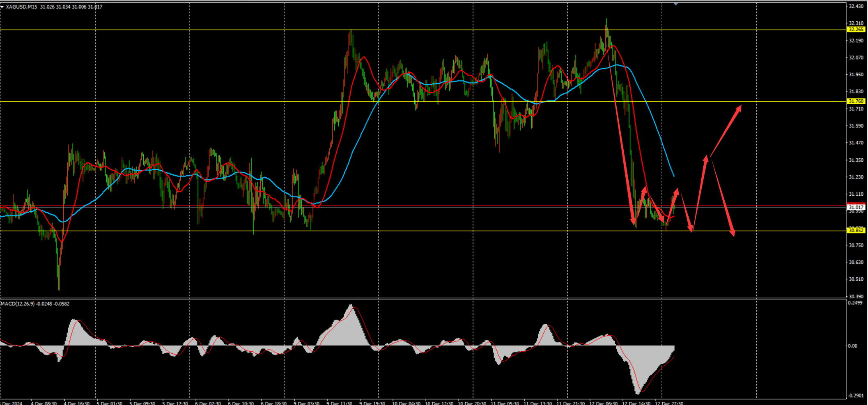
Task: Click the 12 Dec 22:30 time label
Action: [669, 403]
